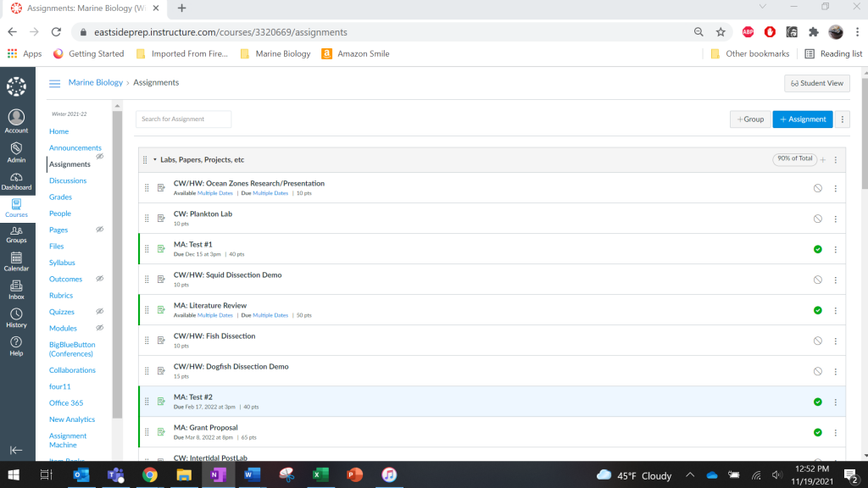
Task: Open the Canvas Account menu
Action: [17, 121]
